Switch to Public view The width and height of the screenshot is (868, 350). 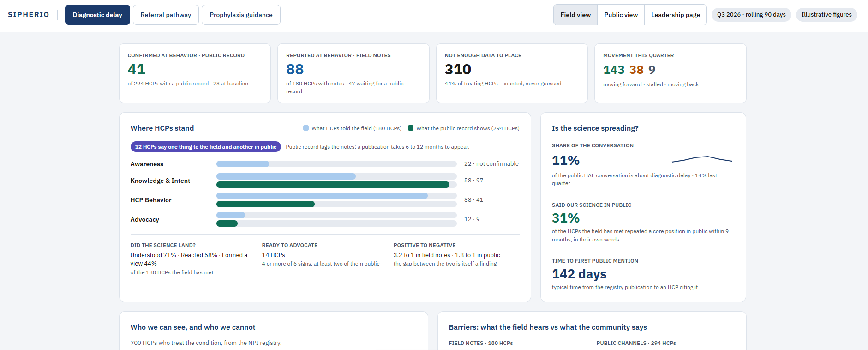(621, 15)
